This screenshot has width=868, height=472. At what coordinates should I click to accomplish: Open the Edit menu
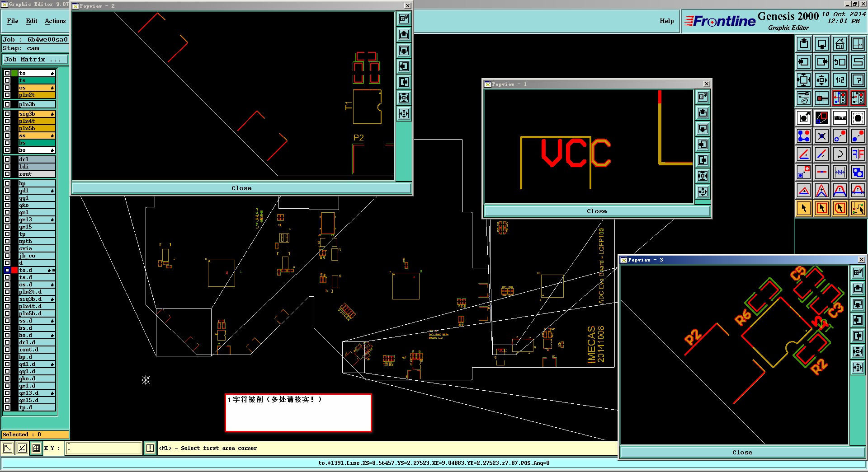(32, 21)
